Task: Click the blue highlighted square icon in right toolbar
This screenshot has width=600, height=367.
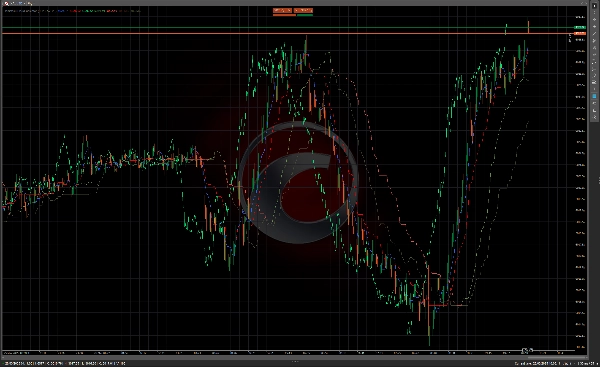Action: (x=594, y=96)
